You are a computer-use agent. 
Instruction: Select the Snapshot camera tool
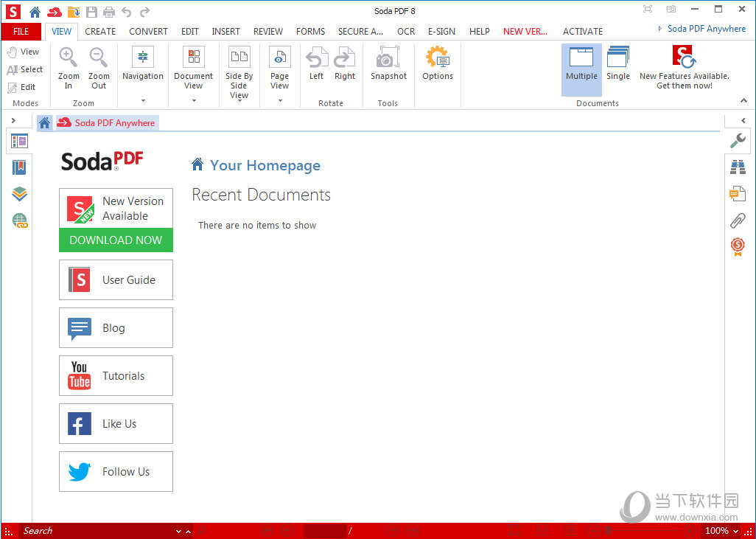click(388, 63)
